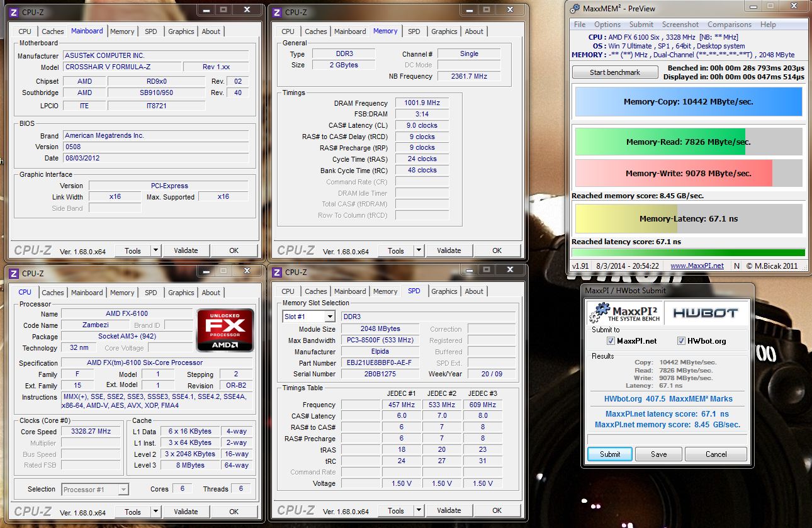Screen dimensions: 812x528
Task: Click the CPU-Z icon in the Mainboard window title bar
Action: [13, 12]
